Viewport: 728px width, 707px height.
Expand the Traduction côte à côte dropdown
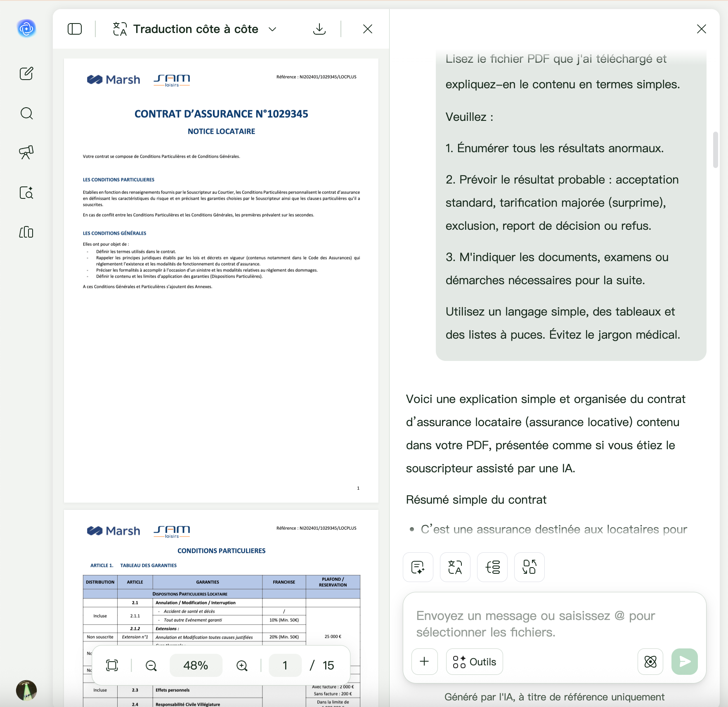point(272,29)
